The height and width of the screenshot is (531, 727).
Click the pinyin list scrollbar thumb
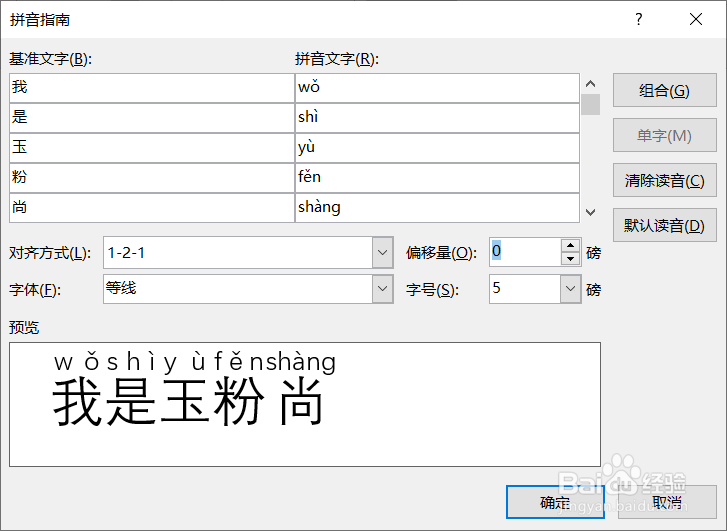[x=590, y=104]
